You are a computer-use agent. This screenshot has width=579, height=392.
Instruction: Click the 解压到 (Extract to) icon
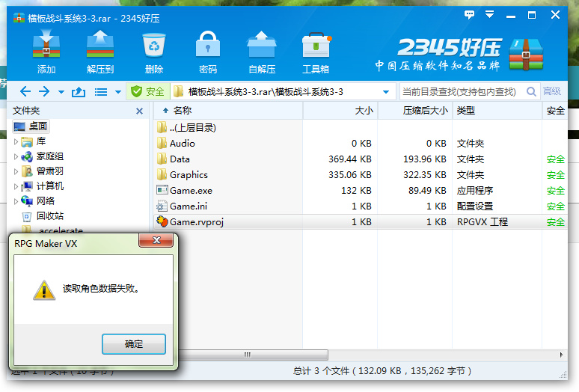(100, 52)
